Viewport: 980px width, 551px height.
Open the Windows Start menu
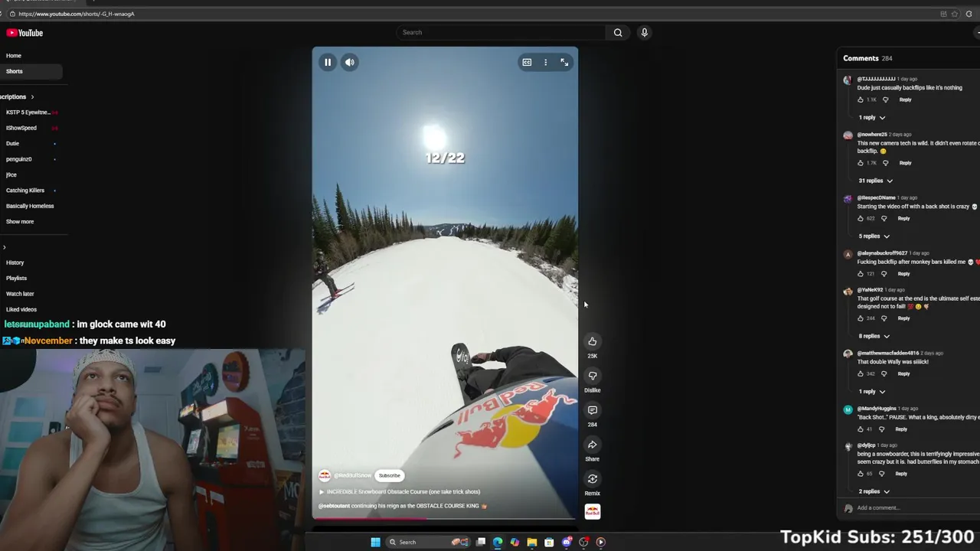coord(375,542)
